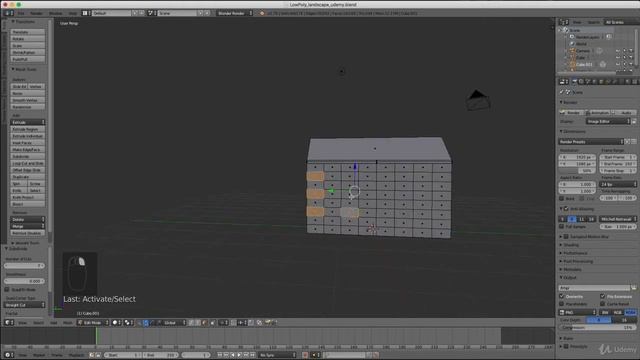The width and height of the screenshot is (640, 360).
Task: Toggle the Border render checkbox
Action: coord(562,198)
